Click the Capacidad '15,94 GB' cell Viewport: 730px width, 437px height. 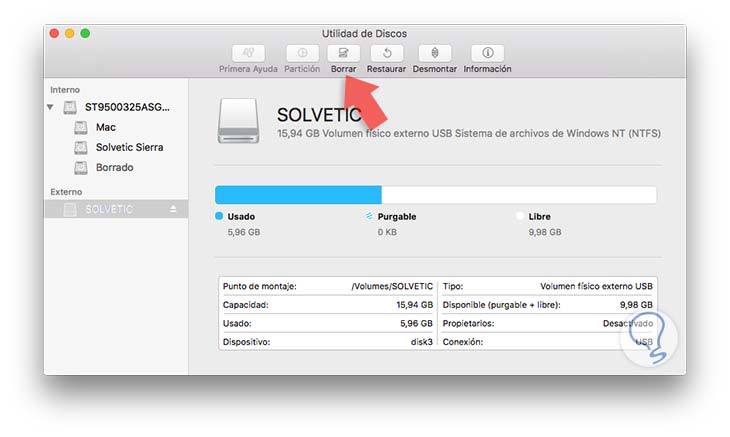[x=415, y=305]
